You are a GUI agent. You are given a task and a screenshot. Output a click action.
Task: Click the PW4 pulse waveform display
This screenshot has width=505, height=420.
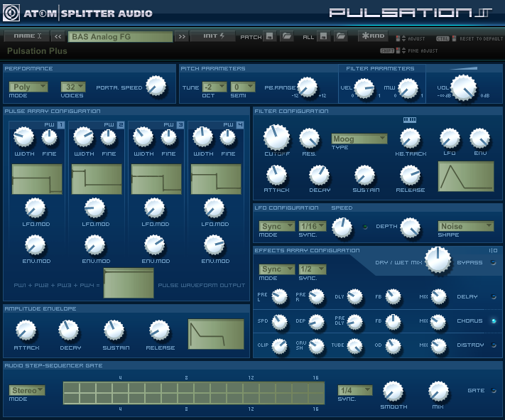216,179
